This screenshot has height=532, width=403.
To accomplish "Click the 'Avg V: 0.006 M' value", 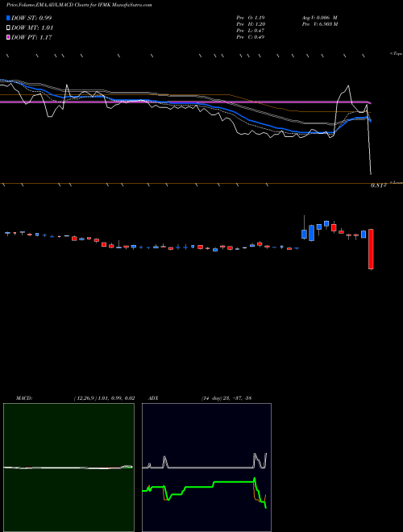I will pos(319,17).
